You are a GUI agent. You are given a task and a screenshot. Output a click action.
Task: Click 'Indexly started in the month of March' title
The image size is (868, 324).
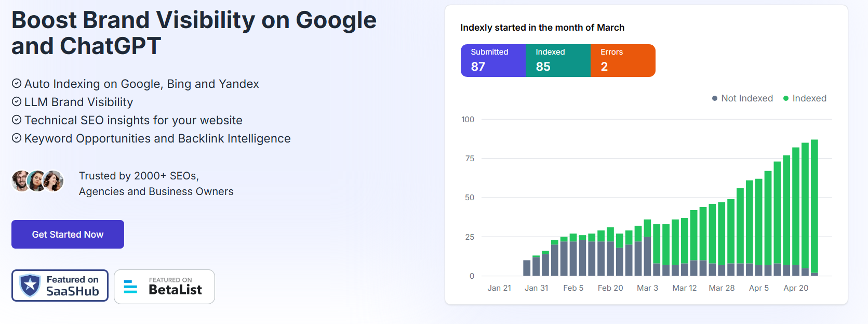(542, 28)
